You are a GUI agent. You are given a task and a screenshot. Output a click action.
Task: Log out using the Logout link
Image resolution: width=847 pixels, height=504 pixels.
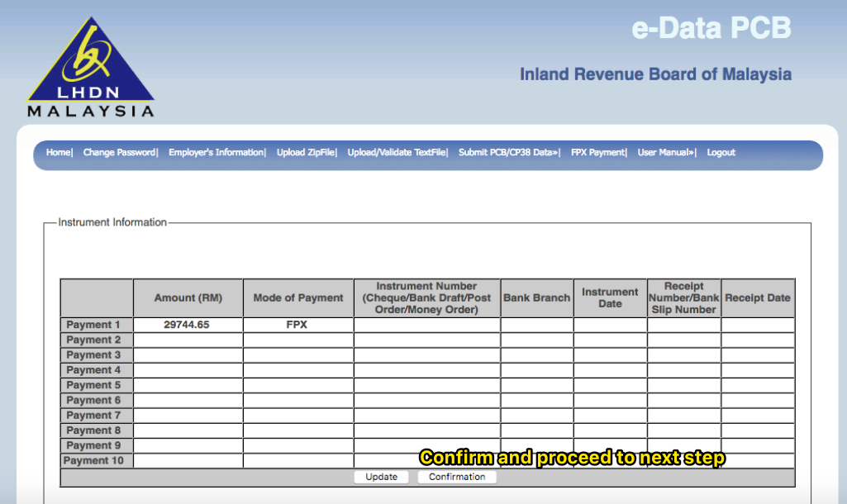tap(721, 152)
